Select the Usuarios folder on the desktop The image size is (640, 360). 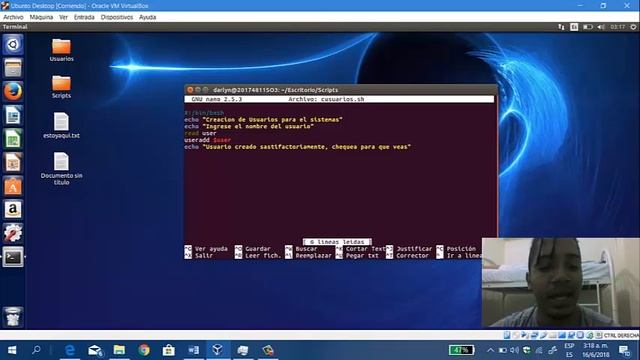61,50
